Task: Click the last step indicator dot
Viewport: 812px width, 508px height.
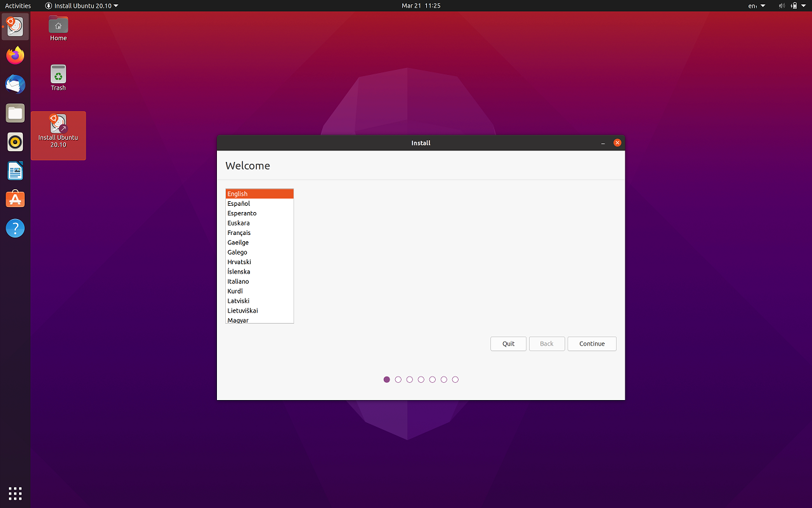Action: [455, 380]
